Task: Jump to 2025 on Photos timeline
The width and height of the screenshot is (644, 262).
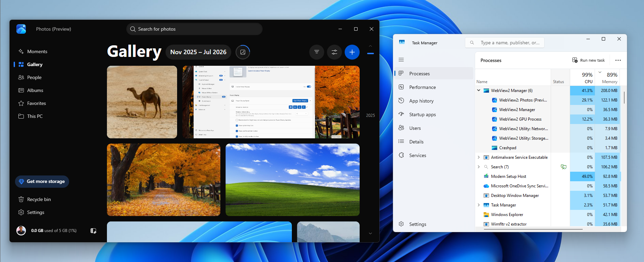Action: pos(371,115)
